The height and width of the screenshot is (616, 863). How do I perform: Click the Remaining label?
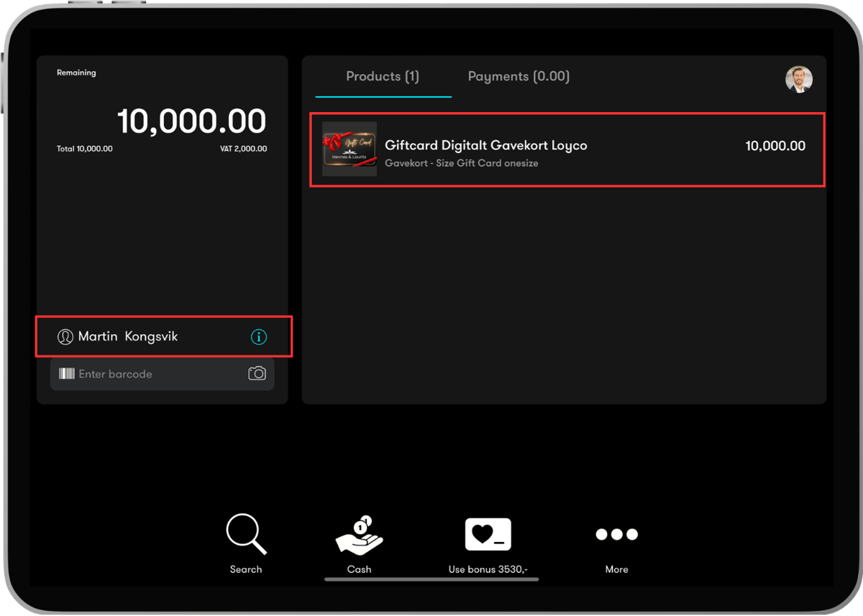(76, 73)
